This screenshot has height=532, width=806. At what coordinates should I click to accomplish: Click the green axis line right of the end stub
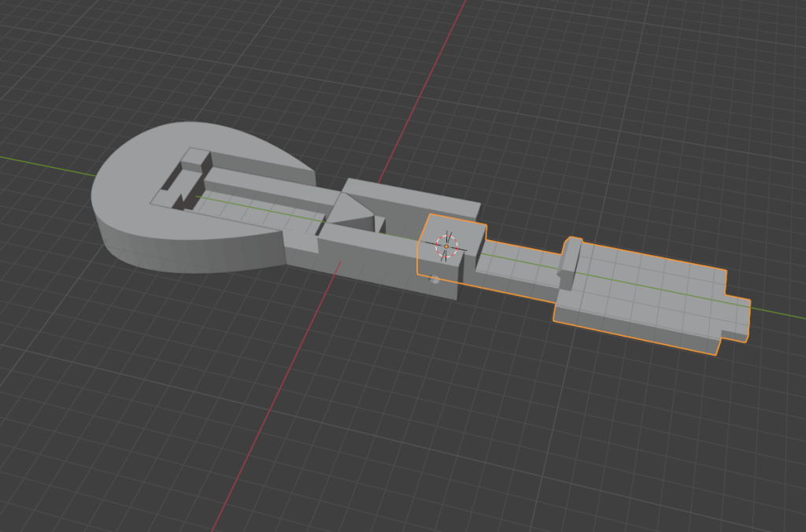779,314
